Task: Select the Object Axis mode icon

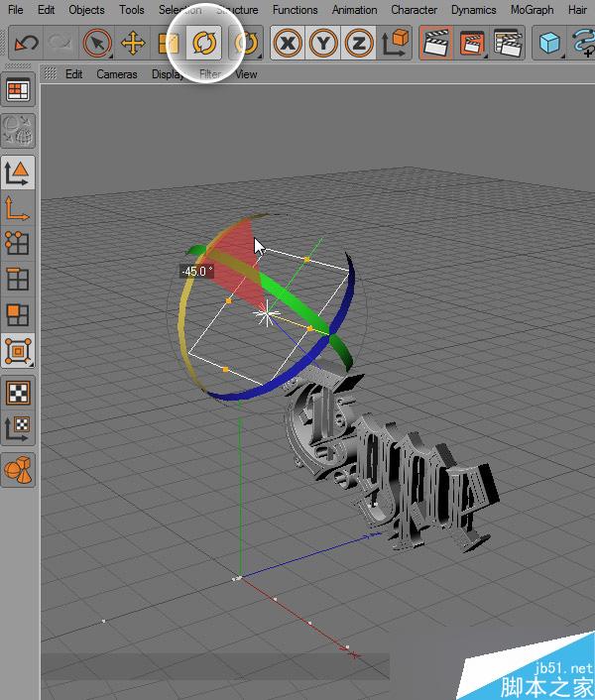Action: pyautogui.click(x=18, y=209)
